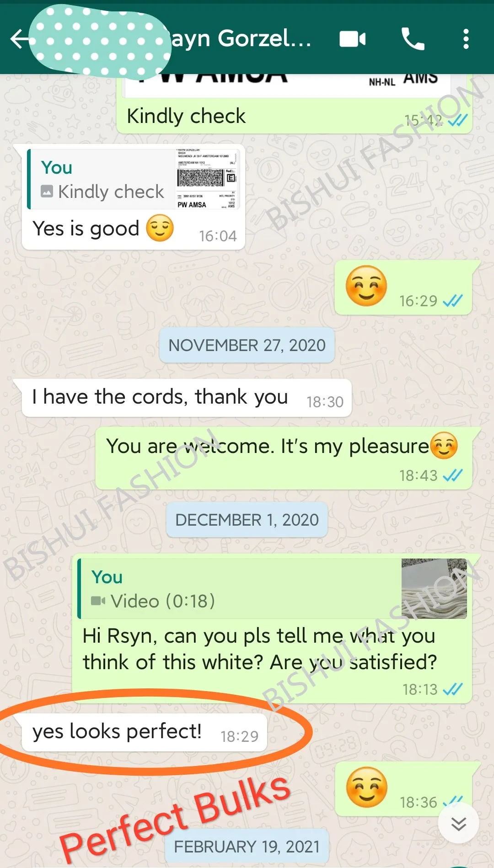Tap the back arrow in header
Viewport: 494px width, 868px height.
[x=21, y=39]
